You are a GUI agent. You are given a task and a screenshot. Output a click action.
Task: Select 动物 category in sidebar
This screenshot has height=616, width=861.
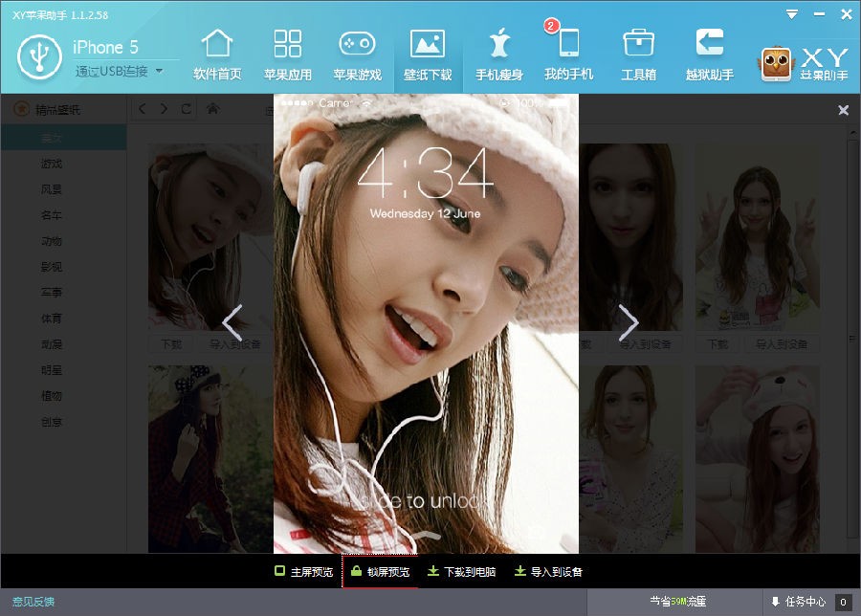click(52, 241)
